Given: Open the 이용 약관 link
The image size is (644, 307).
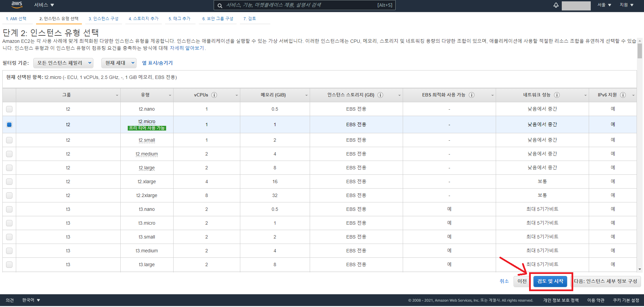Looking at the screenshot, I should [x=596, y=300].
